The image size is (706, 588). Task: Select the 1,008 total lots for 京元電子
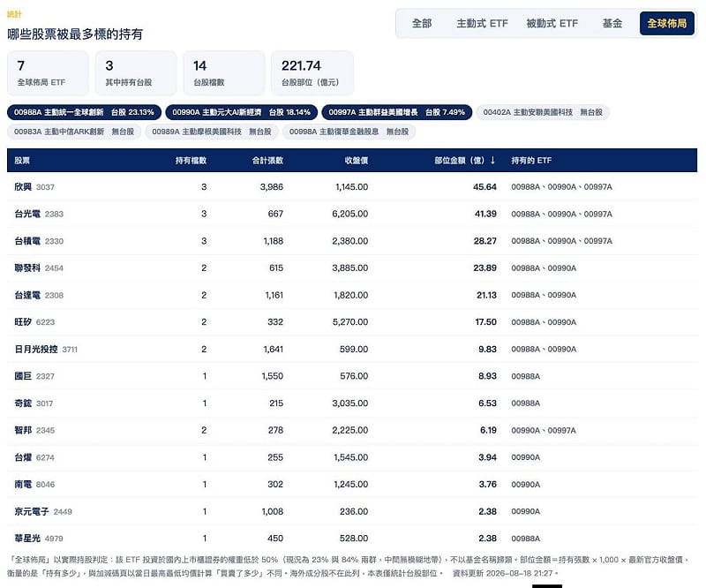pyautogui.click(x=273, y=511)
